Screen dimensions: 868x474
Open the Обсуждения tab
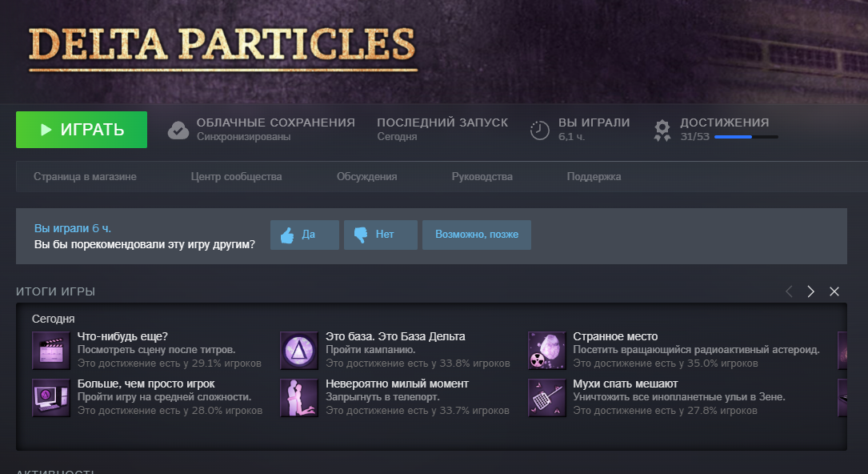[366, 177]
